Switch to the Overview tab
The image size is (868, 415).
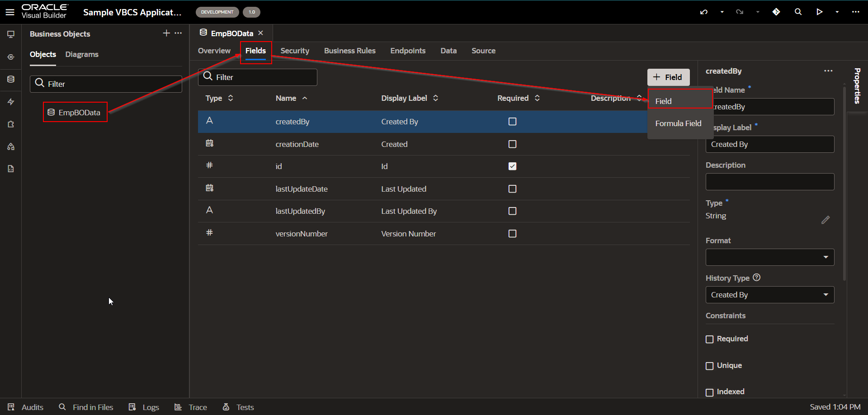tap(214, 51)
